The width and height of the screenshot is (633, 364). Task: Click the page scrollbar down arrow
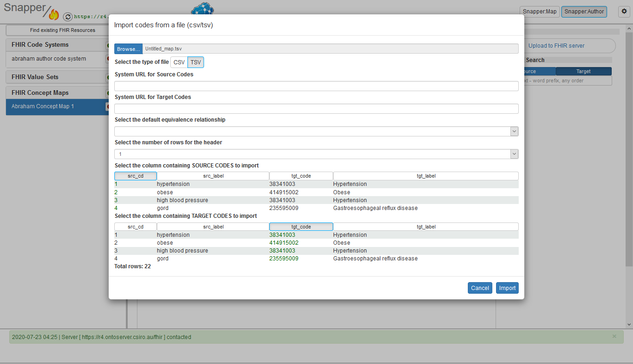click(x=629, y=325)
